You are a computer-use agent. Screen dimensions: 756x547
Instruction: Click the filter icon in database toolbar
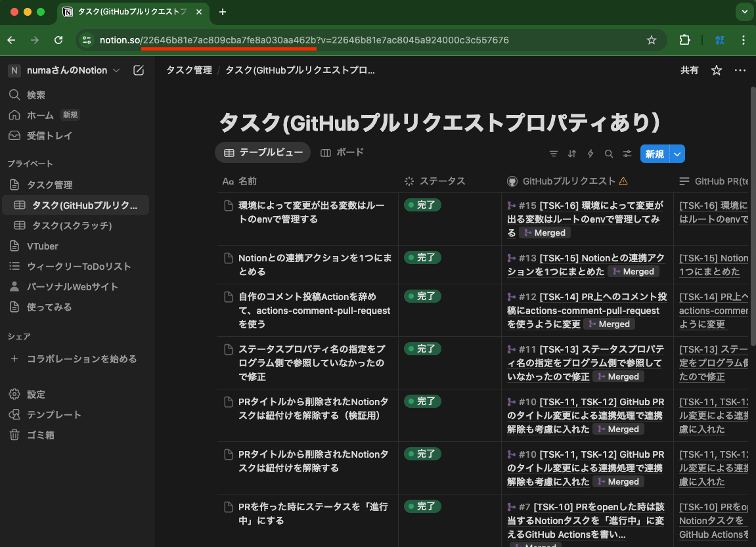coord(554,154)
